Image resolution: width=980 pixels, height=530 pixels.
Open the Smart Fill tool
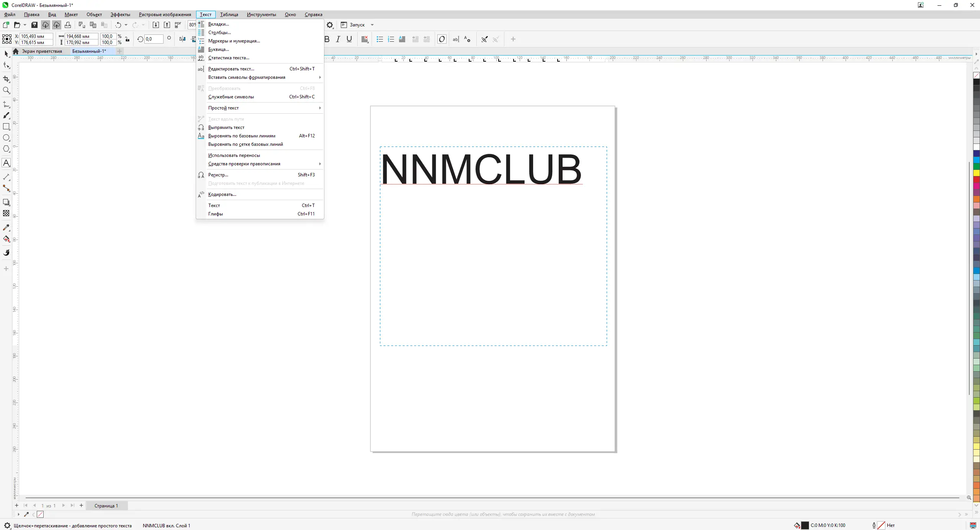click(6, 239)
